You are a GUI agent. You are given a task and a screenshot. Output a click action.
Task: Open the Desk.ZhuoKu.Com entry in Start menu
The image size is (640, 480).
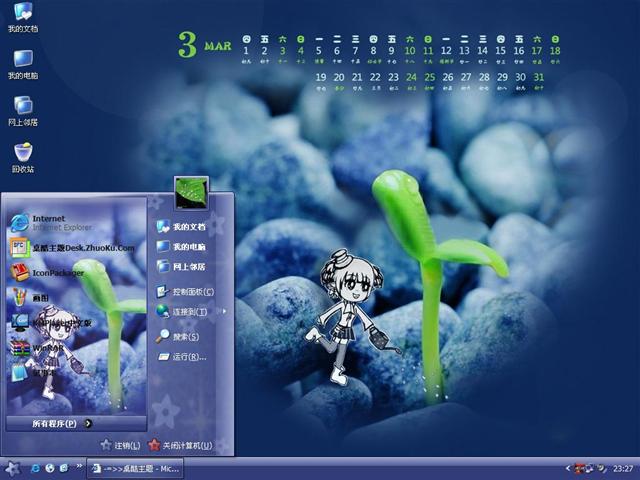coord(72,247)
